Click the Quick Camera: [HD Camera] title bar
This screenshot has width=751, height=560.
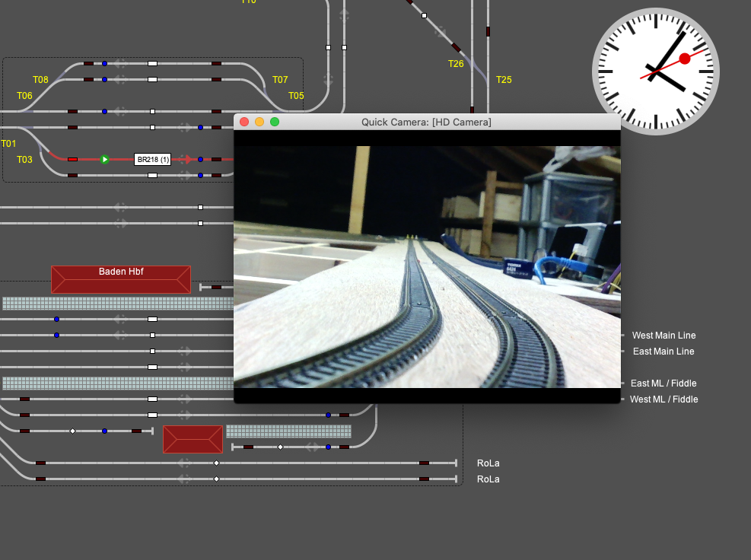click(427, 122)
